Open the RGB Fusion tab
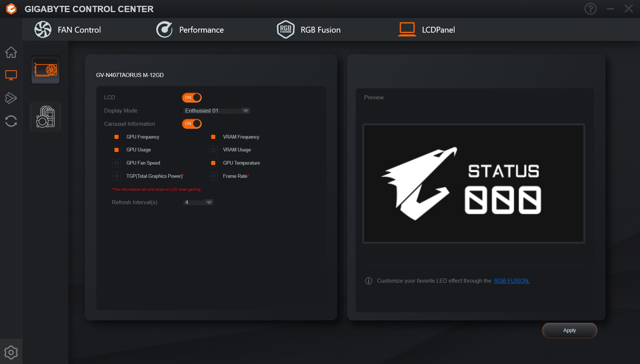This screenshot has height=364, width=640. point(309,30)
